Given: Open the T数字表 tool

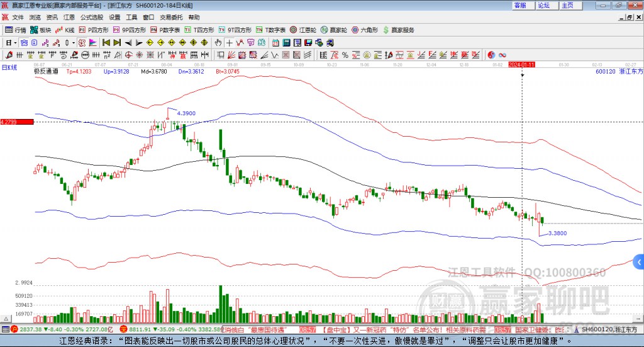Looking at the screenshot, I should 270,30.
